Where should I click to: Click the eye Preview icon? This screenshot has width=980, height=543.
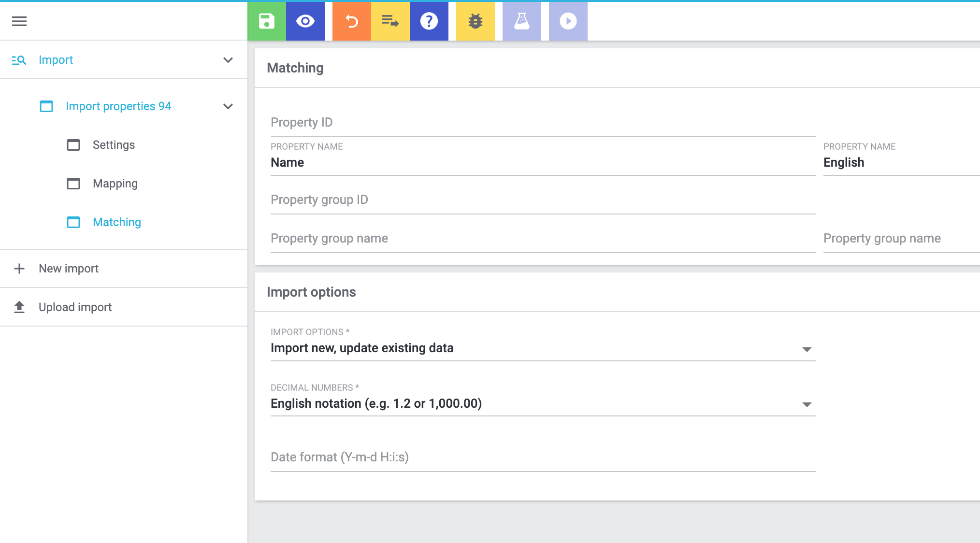305,21
